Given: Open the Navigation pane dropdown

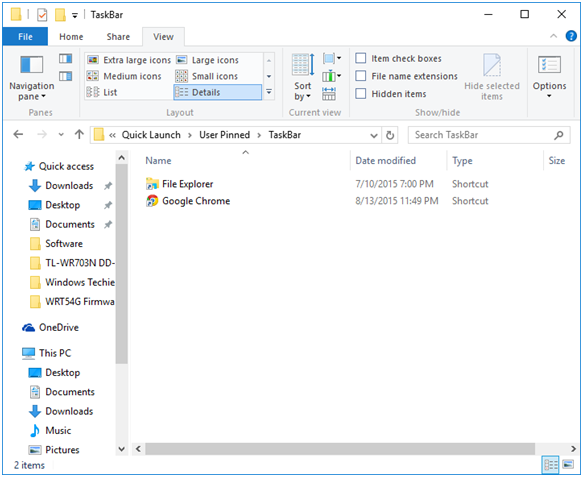Looking at the screenshot, I should [x=32, y=78].
